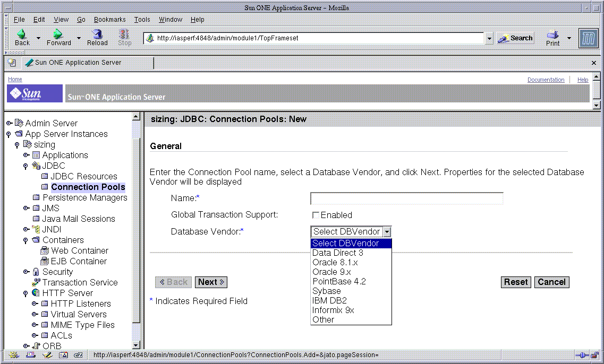This screenshot has height=364, width=604.
Task: Click the Sun Microsystems logo
Action: click(35, 93)
